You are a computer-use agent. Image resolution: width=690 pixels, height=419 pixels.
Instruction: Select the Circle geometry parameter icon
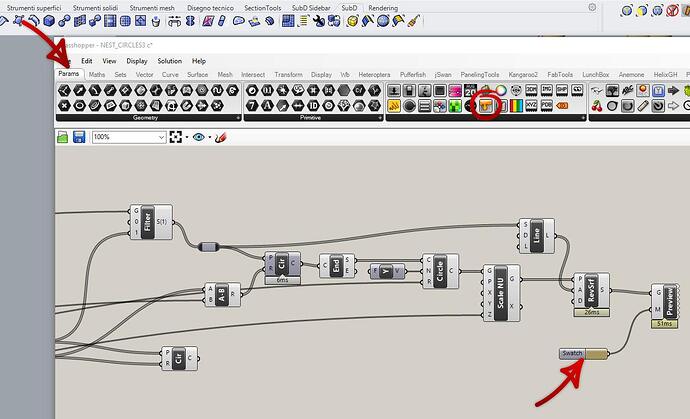(80, 106)
